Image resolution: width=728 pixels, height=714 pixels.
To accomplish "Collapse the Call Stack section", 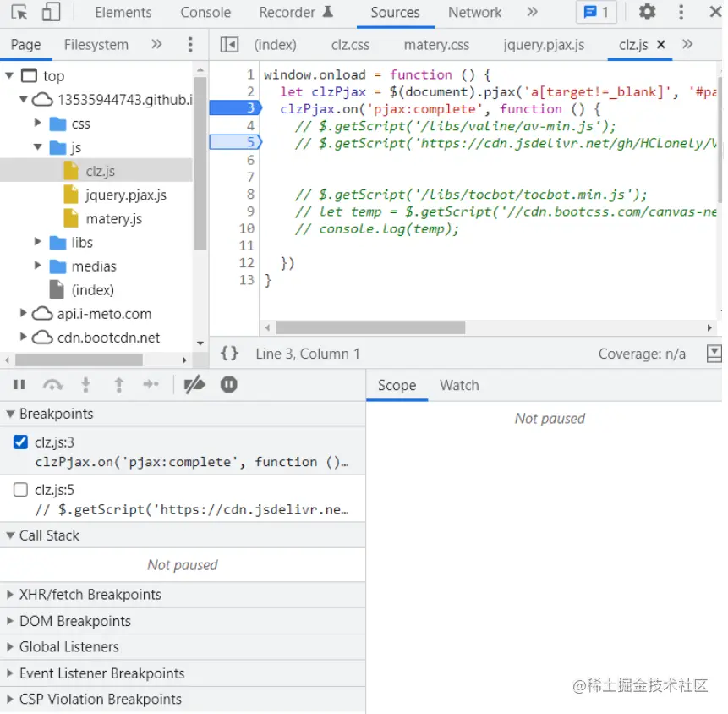I will (10, 535).
